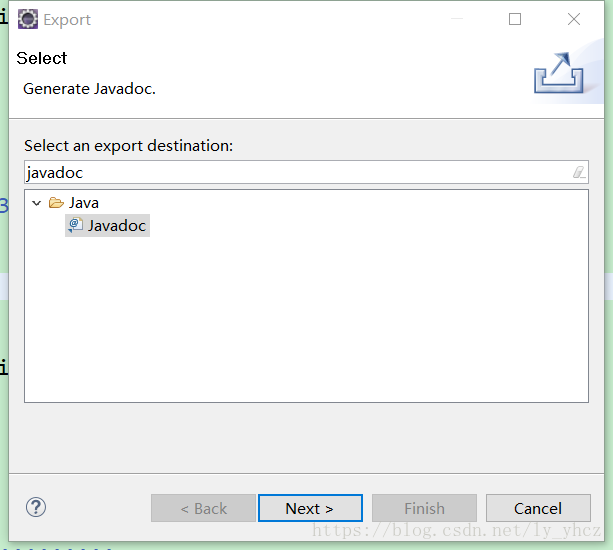Click the export arrow banner icon

(x=558, y=73)
